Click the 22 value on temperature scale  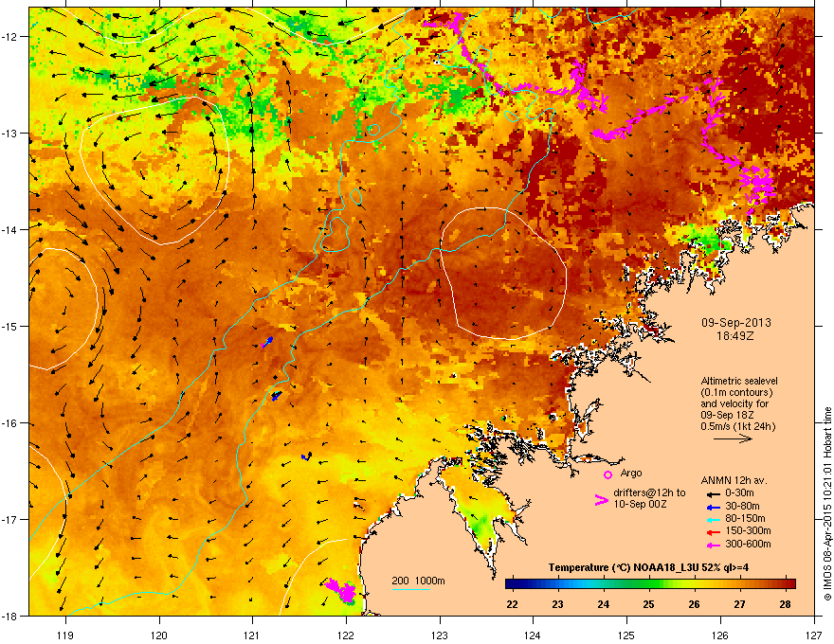point(512,604)
